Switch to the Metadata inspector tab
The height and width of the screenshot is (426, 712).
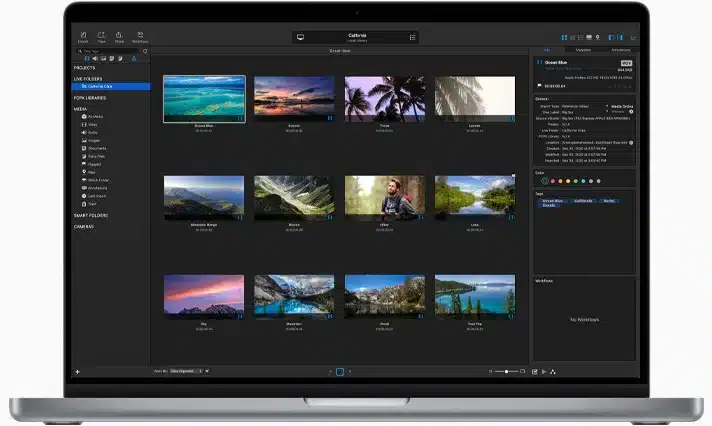583,50
